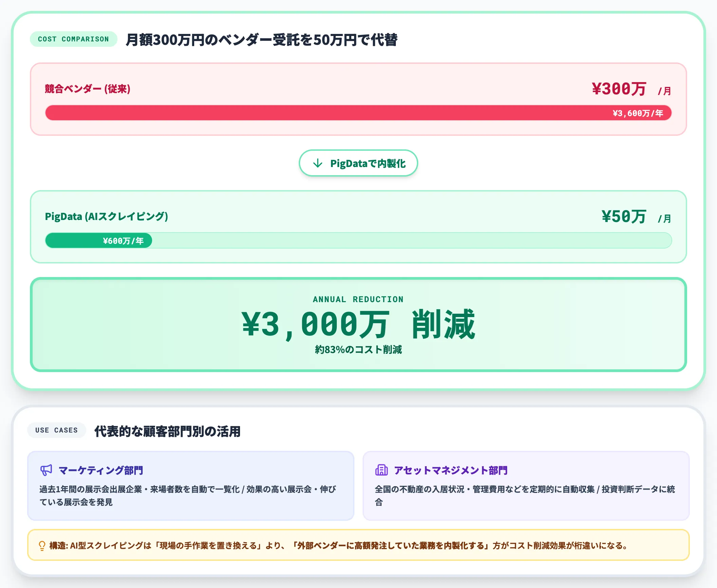The image size is (717, 588).
Task: Click the green ¥600万/年 bar fill
Action: pos(98,241)
